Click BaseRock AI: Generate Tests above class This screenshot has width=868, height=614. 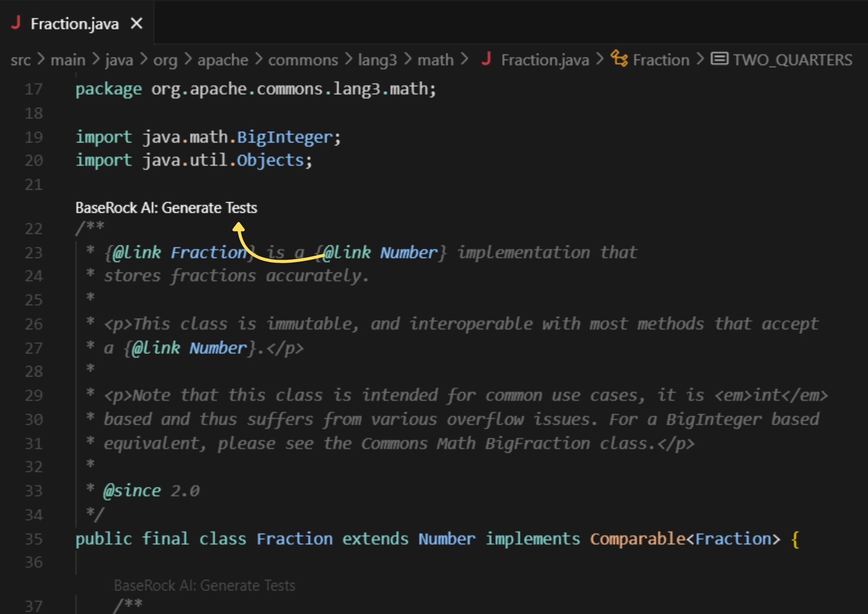click(166, 208)
